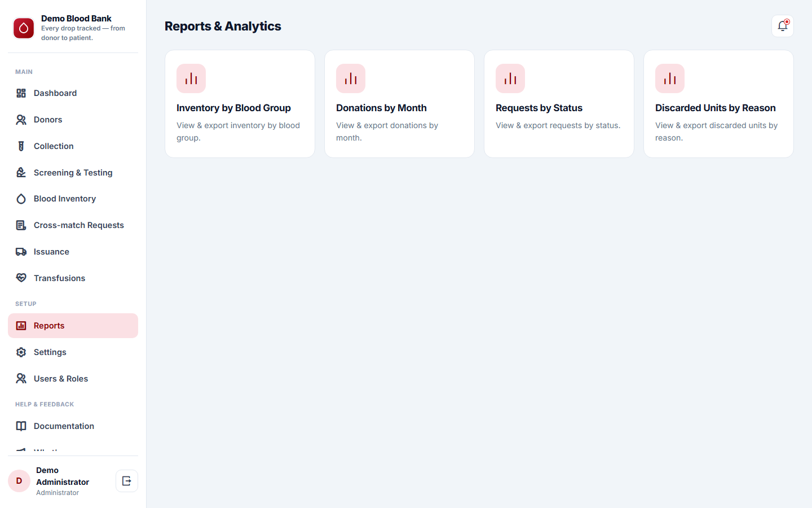Click bar chart icon on Donations by Month card

click(351, 78)
